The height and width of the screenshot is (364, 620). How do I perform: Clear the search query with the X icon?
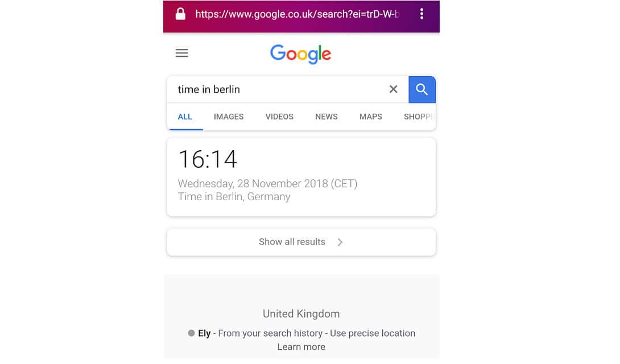point(393,89)
